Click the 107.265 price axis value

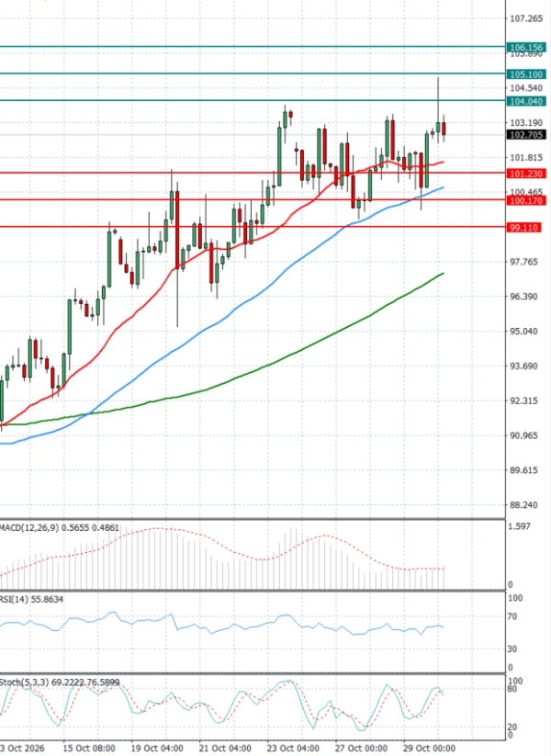(526, 18)
